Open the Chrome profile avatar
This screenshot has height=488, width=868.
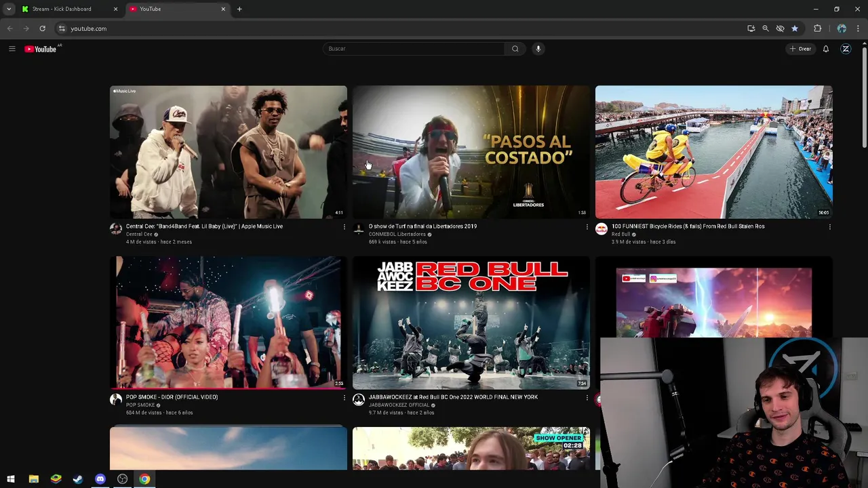coord(842,28)
